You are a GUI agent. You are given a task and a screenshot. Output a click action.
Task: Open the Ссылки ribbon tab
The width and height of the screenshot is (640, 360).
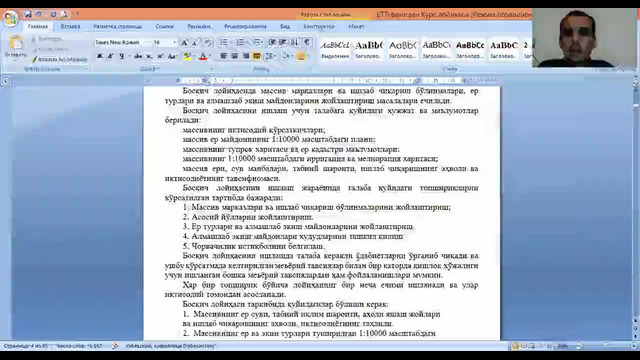tap(164, 27)
